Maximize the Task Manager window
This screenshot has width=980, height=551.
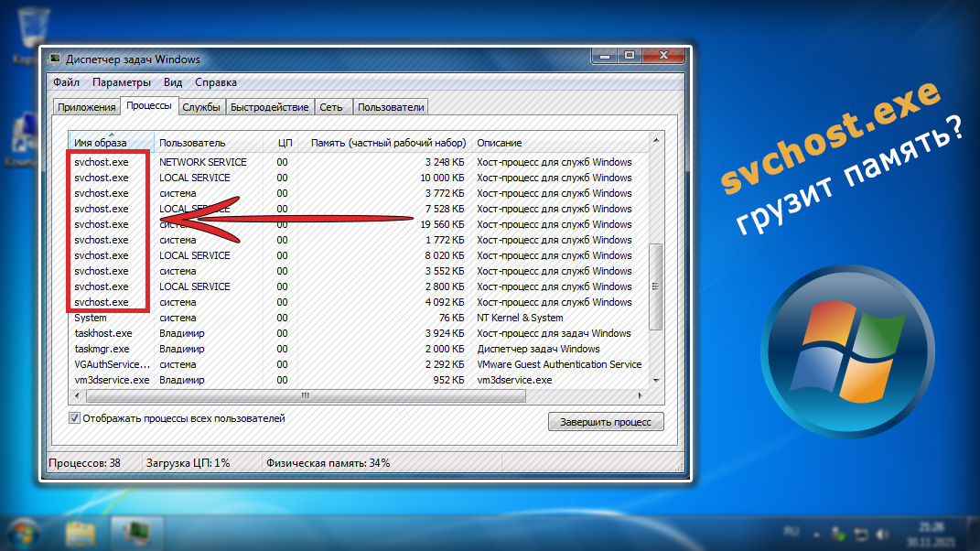[630, 56]
